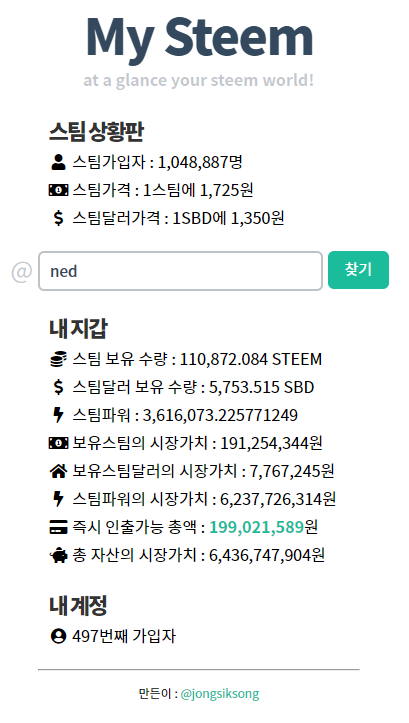Focus the username input containing ned
Viewport: 409px width, 723px height.
click(x=180, y=271)
